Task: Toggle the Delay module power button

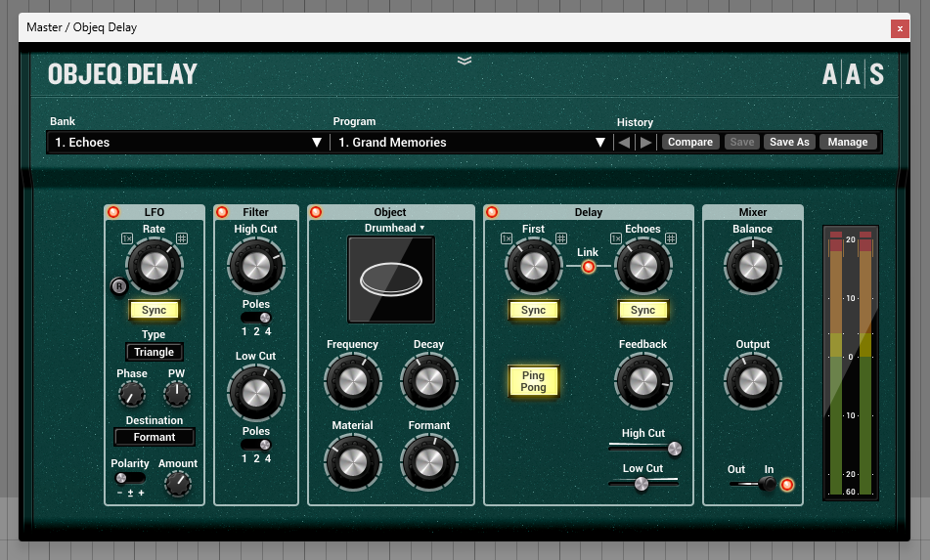Action: [x=492, y=211]
